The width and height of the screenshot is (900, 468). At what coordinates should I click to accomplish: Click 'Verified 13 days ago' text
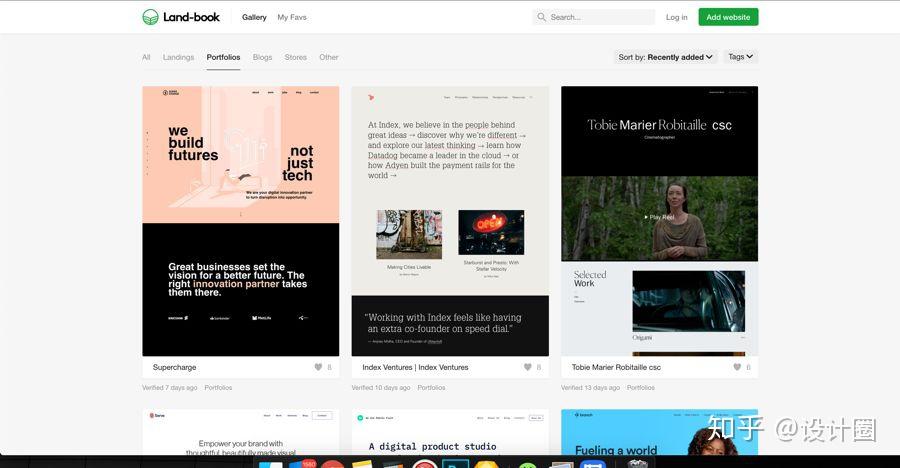coord(591,388)
